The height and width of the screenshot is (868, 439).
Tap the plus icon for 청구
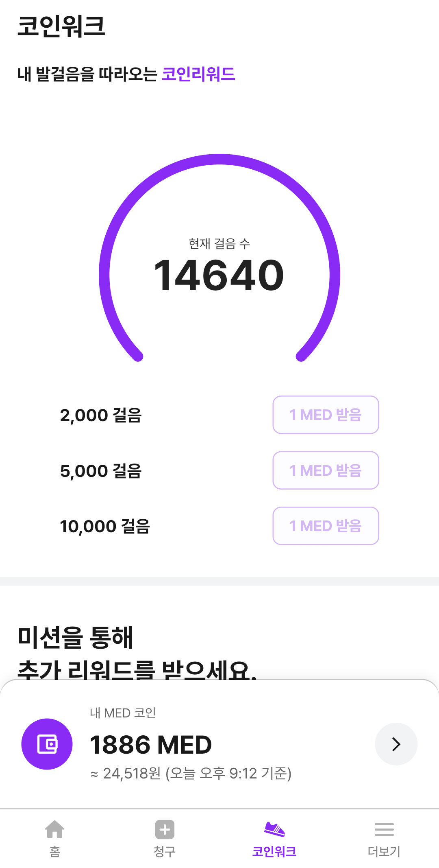(x=165, y=829)
